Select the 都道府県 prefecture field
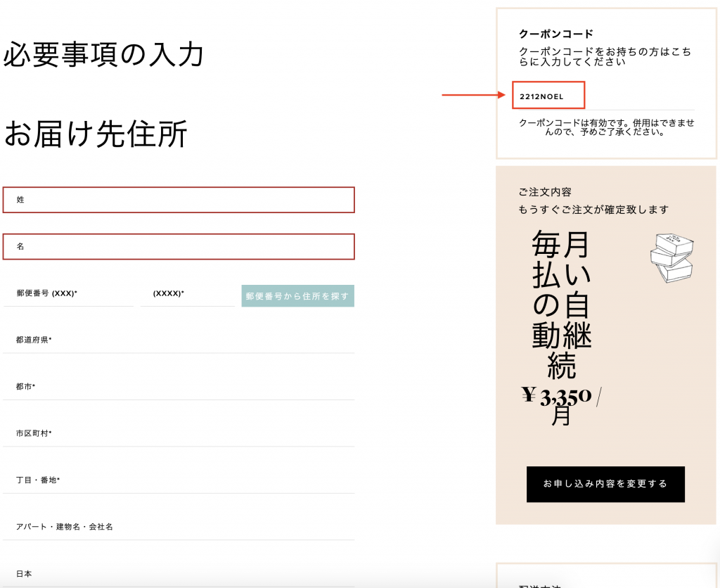 coord(179,340)
